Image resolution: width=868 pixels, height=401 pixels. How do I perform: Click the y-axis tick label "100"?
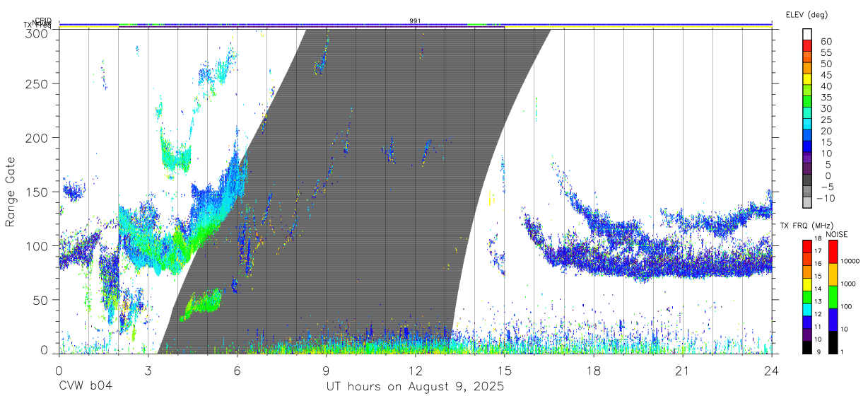[36, 246]
